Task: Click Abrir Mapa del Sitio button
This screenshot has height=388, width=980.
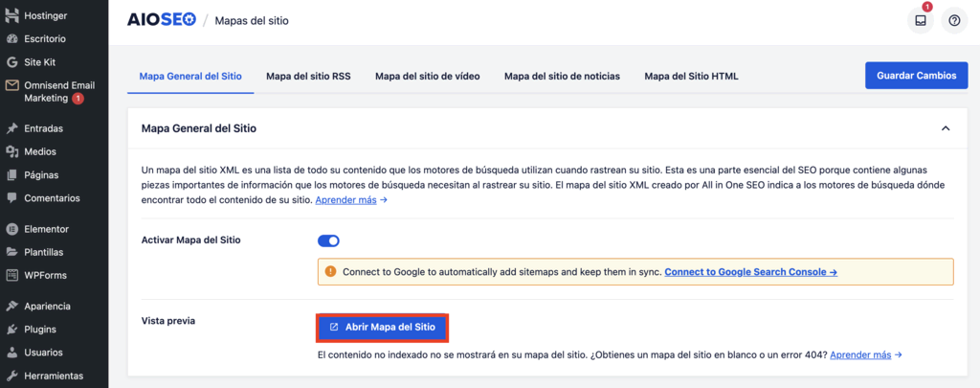Action: [x=382, y=327]
